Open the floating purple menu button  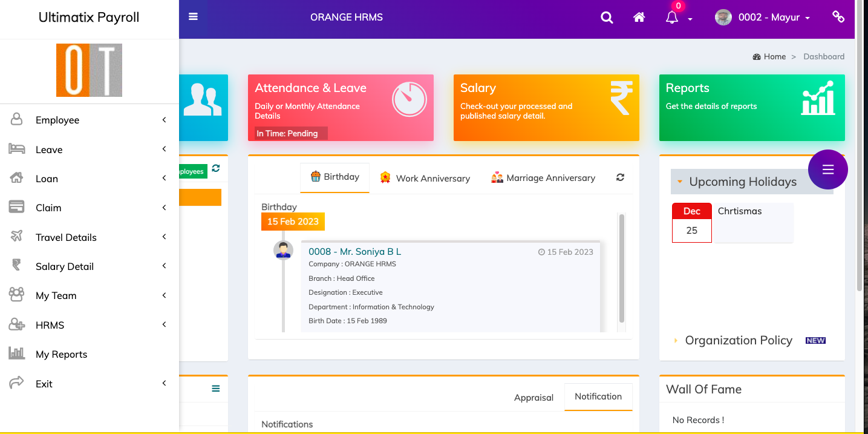tap(827, 169)
